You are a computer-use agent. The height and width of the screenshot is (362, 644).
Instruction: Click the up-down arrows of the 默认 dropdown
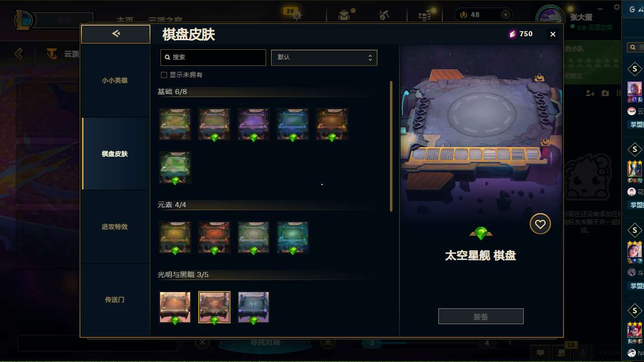click(370, 57)
